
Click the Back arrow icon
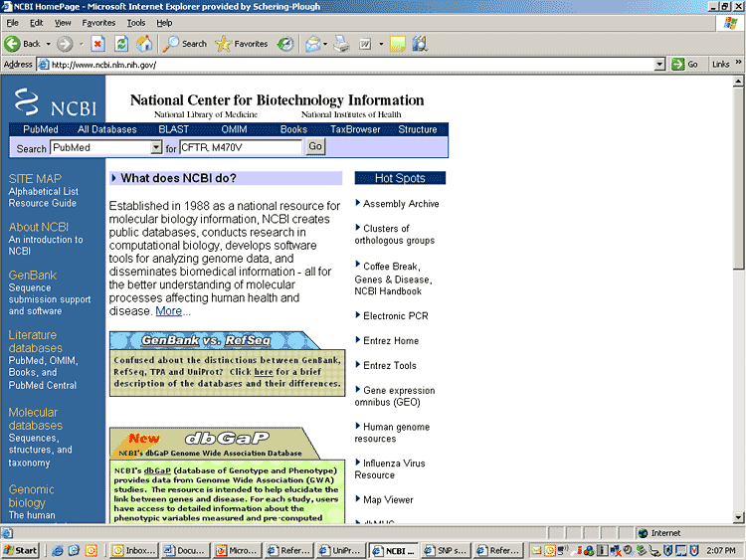tap(12, 44)
